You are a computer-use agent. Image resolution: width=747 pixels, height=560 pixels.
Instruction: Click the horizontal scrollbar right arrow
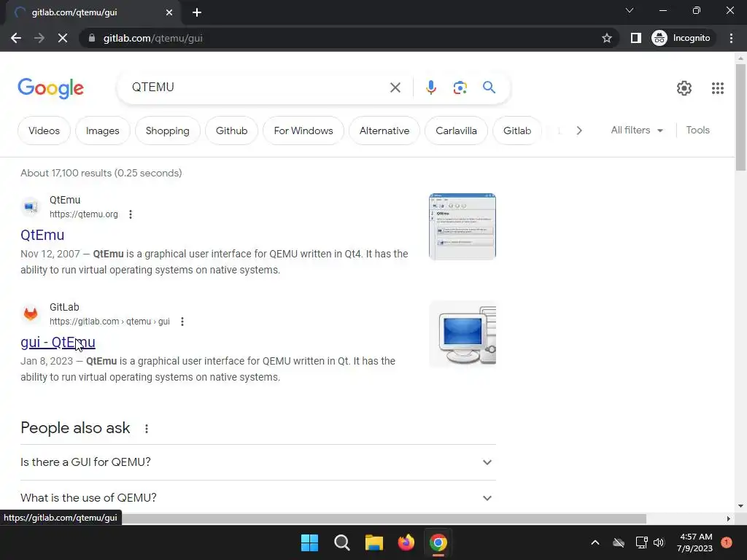729,518
